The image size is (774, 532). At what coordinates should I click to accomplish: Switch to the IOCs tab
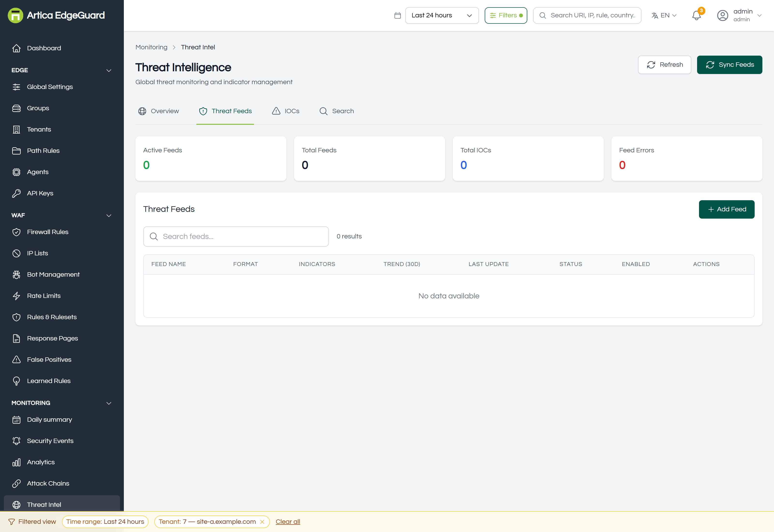[286, 111]
